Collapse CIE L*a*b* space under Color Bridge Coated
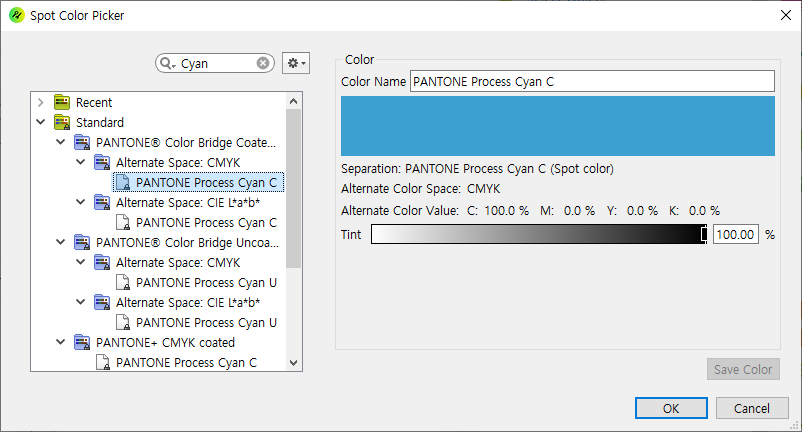 click(80, 202)
